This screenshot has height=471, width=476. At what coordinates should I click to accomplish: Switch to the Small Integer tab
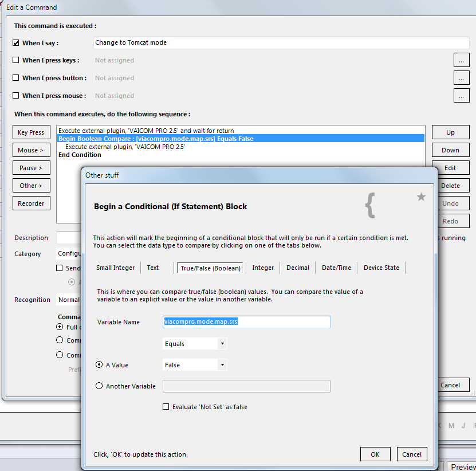pyautogui.click(x=115, y=268)
